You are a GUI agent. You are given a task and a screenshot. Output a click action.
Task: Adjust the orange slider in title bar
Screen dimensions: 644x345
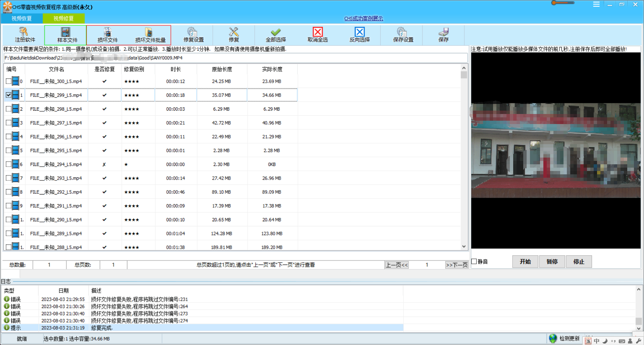point(563,3)
